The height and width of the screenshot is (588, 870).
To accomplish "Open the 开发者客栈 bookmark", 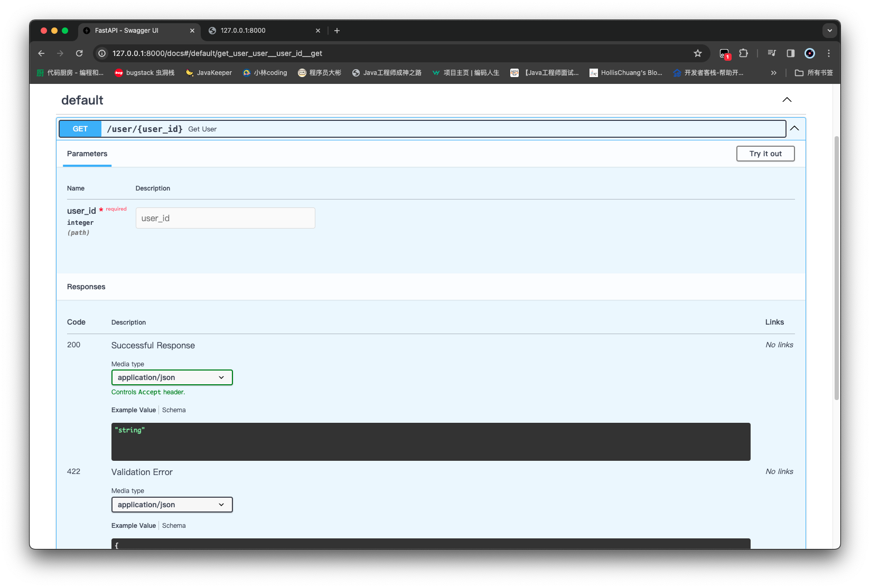I will 708,73.
